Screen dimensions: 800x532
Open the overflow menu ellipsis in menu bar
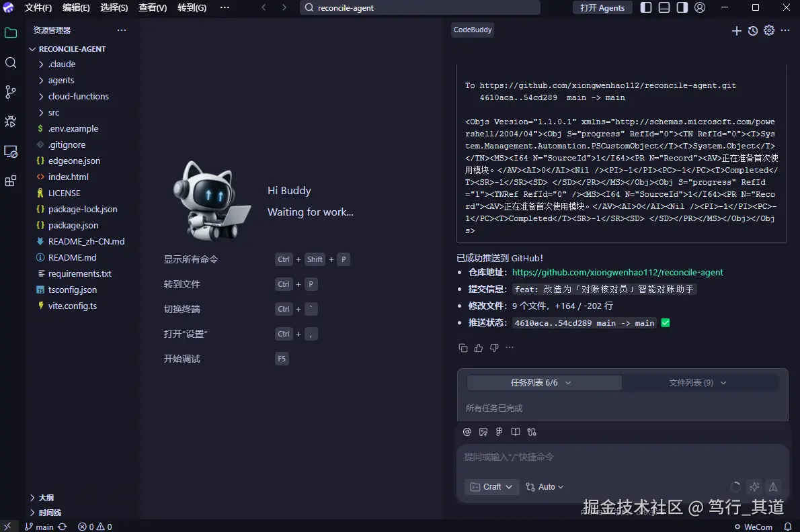click(x=225, y=7)
